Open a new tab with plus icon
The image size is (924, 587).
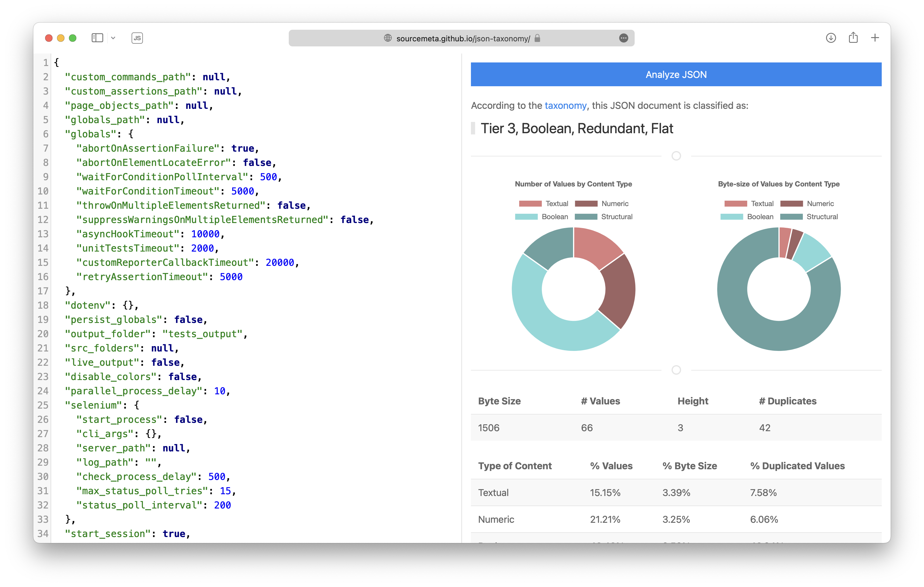click(x=875, y=38)
